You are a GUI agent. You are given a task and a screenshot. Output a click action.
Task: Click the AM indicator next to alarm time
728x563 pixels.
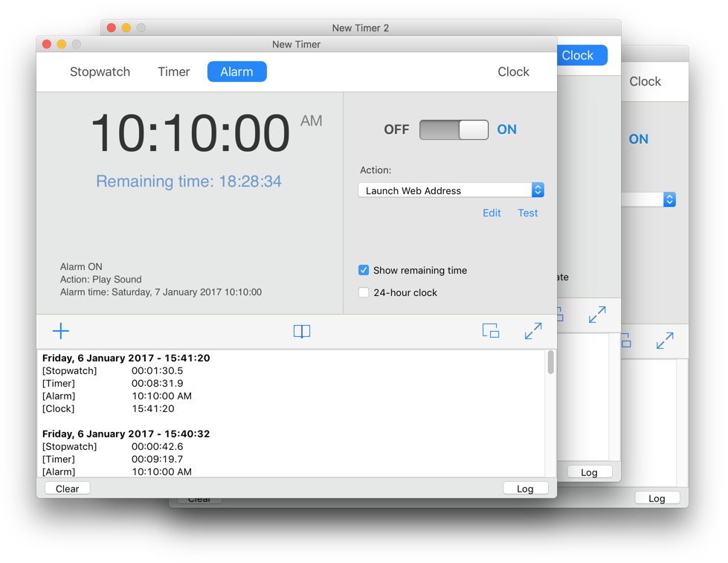pyautogui.click(x=311, y=120)
